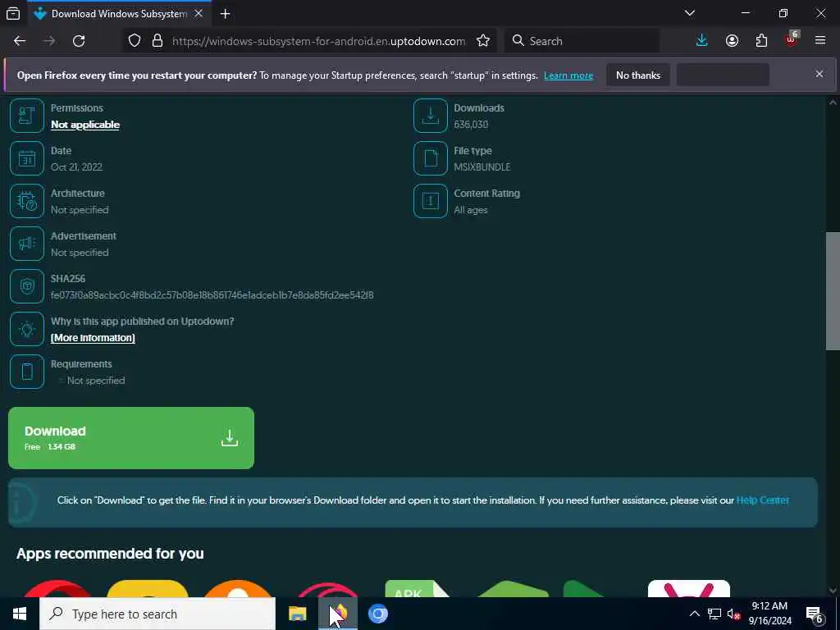Open the Firefox hamburger menu
Image resolution: width=840 pixels, height=630 pixels.
click(819, 41)
